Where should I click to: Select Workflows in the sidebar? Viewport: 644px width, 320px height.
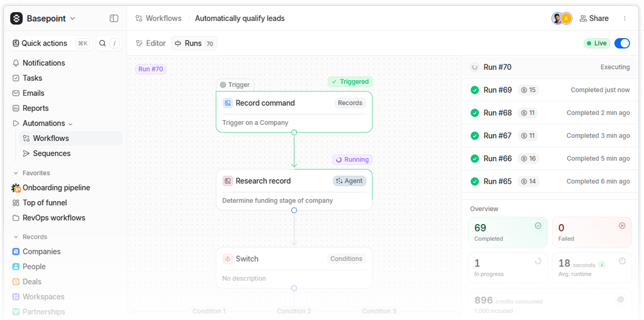(x=71, y=138)
